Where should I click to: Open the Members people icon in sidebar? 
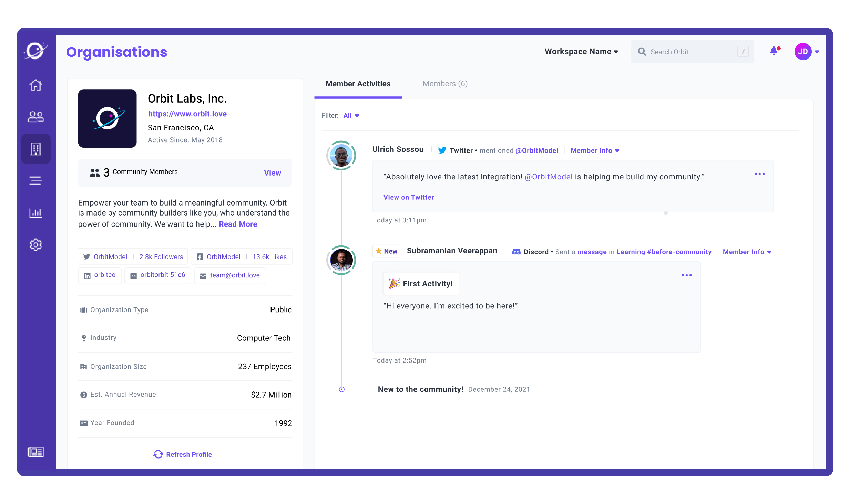pyautogui.click(x=36, y=117)
